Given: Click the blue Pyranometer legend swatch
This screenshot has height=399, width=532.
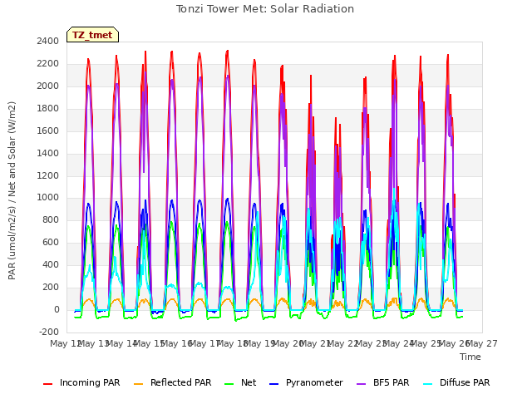Looking at the screenshot, I should tap(273, 384).
